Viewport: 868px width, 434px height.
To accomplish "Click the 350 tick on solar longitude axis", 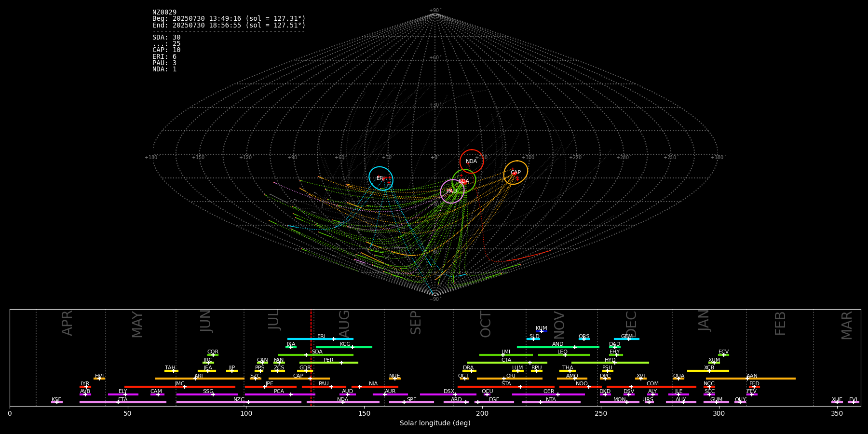I will (837, 413).
